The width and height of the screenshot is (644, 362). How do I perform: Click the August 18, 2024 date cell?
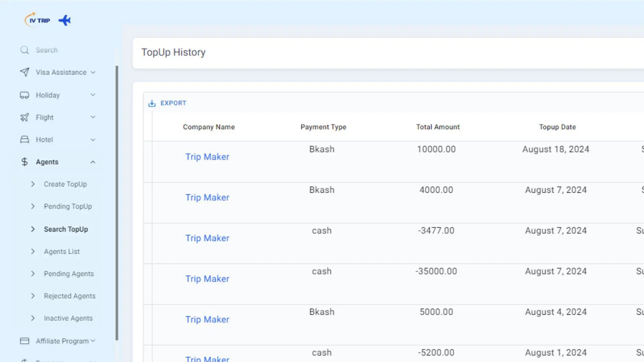pyautogui.click(x=556, y=149)
